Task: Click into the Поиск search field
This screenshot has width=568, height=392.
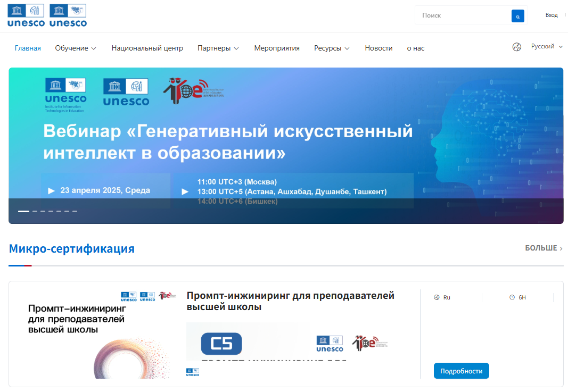Action: [463, 15]
